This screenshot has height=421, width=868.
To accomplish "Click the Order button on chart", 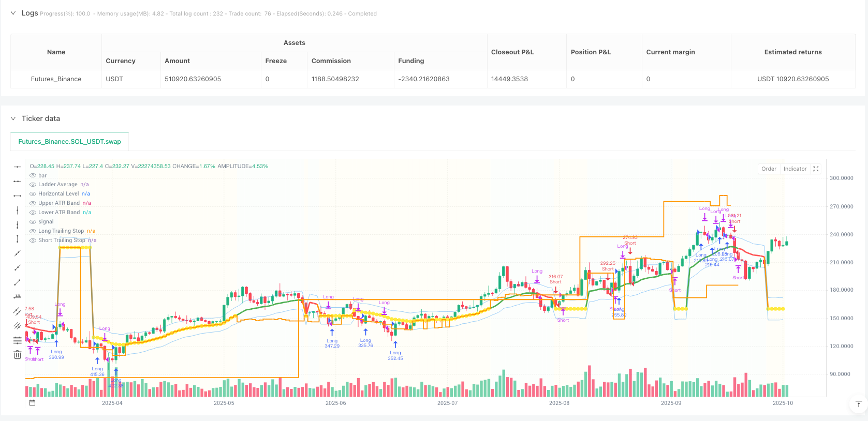I will coord(769,169).
